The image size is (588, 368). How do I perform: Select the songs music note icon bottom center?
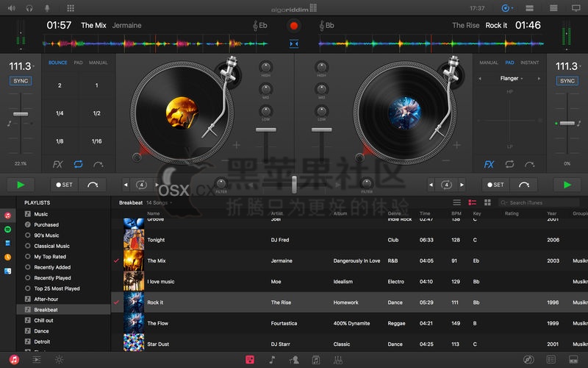point(272,360)
